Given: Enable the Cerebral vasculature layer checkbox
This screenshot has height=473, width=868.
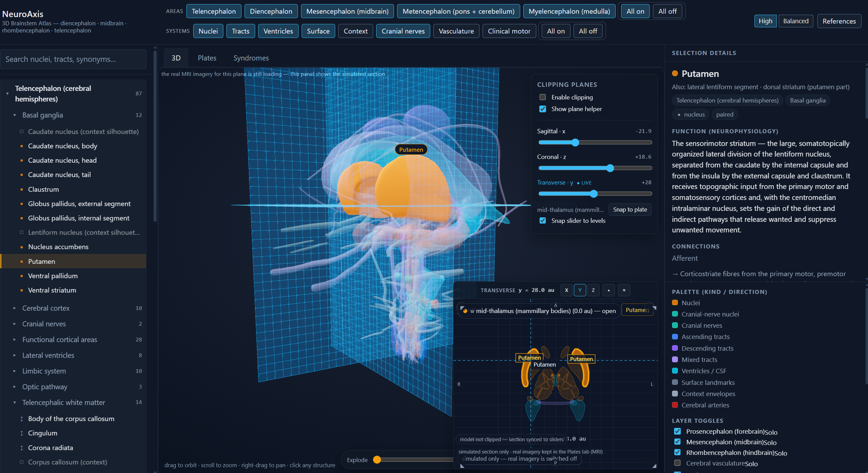Looking at the screenshot, I should point(677,463).
